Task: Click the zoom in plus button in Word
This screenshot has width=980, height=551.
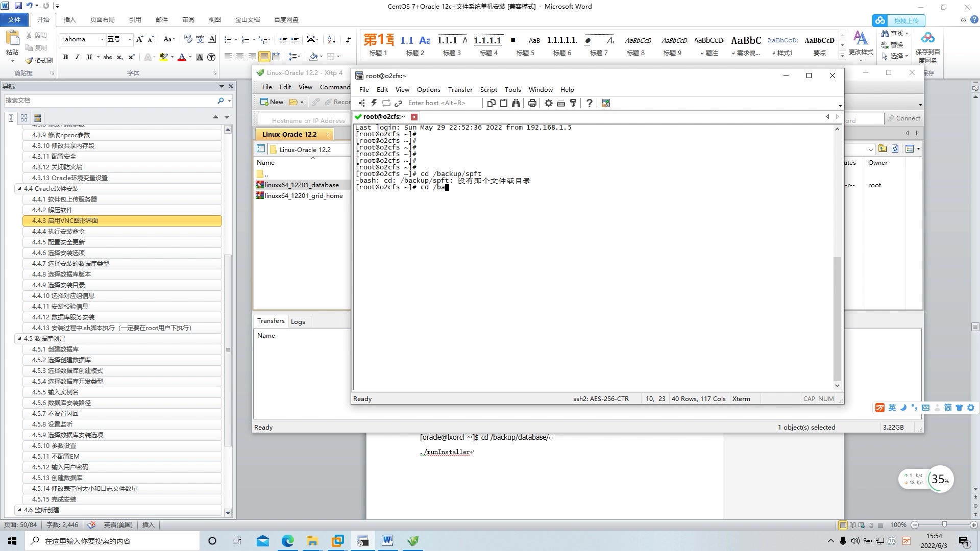Action: [x=974, y=525]
